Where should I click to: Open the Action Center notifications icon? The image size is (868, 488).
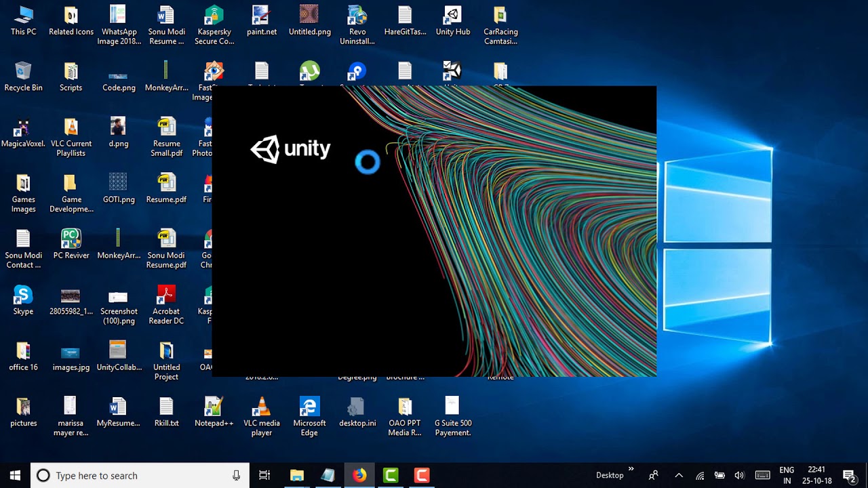pyautogui.click(x=848, y=475)
